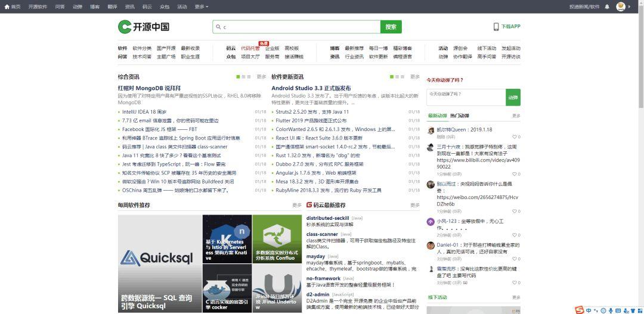Open 开源软件 in top menu

(38, 7)
